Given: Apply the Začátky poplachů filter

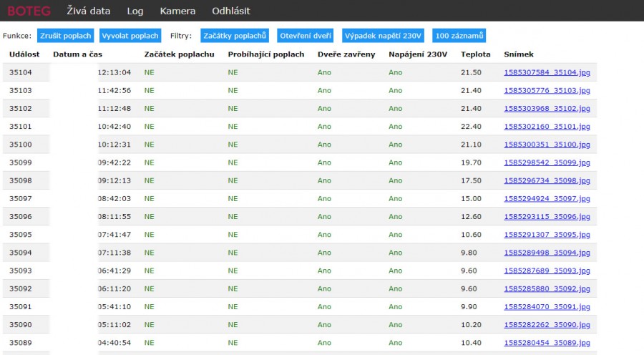Looking at the screenshot, I should (235, 36).
